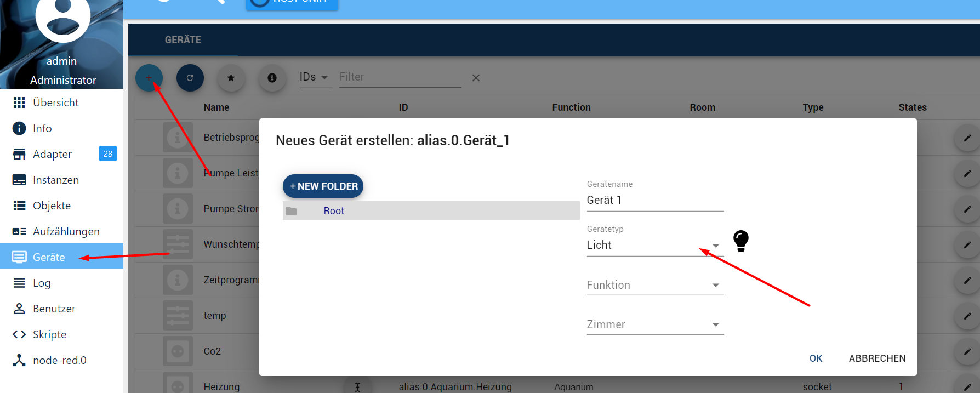Open the Adapter sidebar entry
The width and height of the screenshot is (980, 393).
(52, 154)
